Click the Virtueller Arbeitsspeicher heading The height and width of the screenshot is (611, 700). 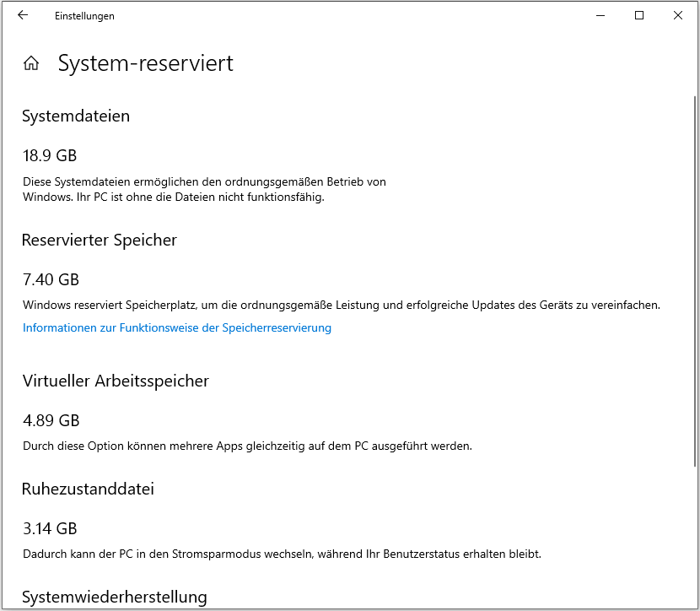point(116,381)
